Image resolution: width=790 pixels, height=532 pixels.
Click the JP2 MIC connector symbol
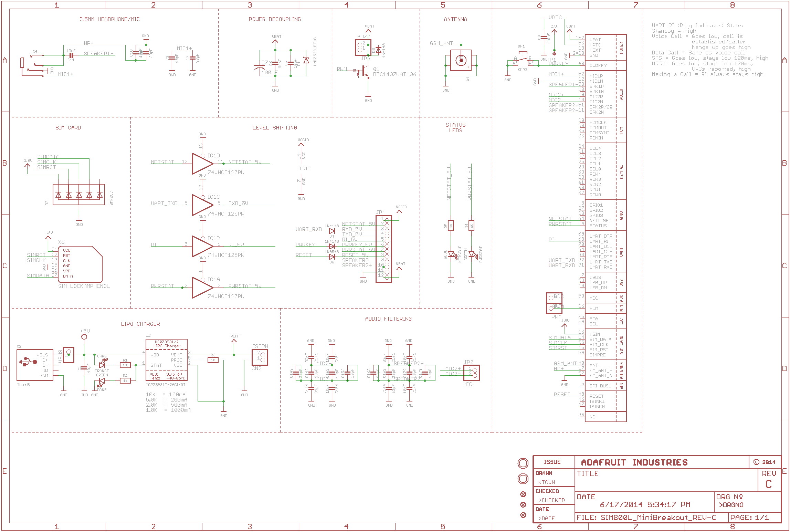pos(472,373)
